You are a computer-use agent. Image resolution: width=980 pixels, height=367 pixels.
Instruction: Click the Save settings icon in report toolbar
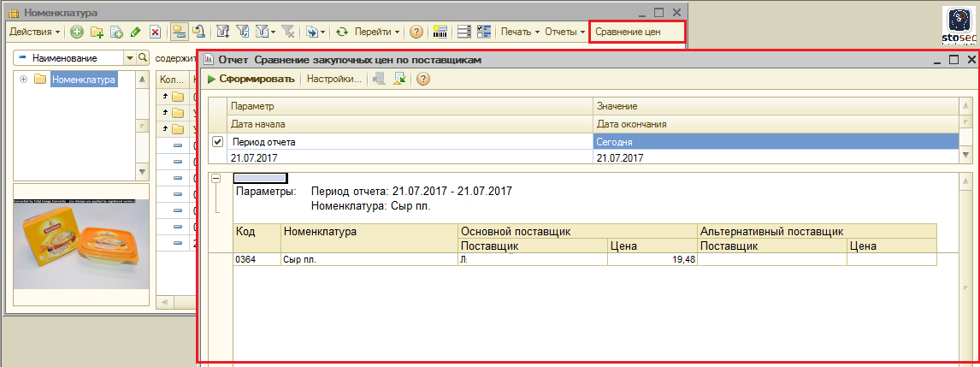point(398,79)
